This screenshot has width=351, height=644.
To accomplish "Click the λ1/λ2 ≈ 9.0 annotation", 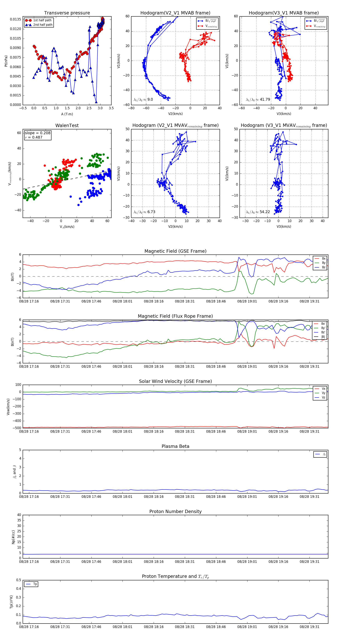I will point(143,100).
